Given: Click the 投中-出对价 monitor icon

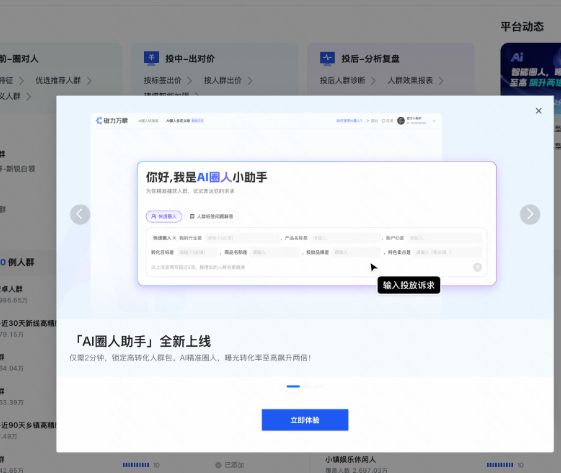Looking at the screenshot, I should click(x=151, y=58).
